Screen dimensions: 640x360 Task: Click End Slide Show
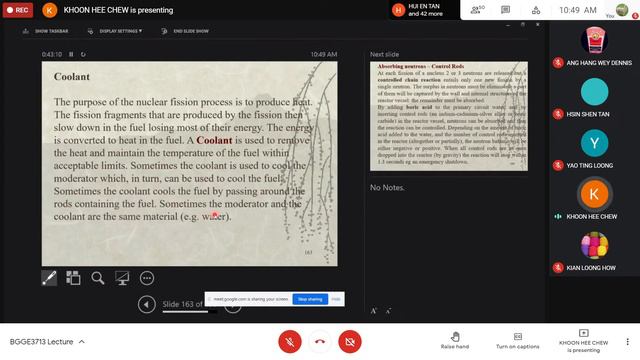pyautogui.click(x=186, y=31)
